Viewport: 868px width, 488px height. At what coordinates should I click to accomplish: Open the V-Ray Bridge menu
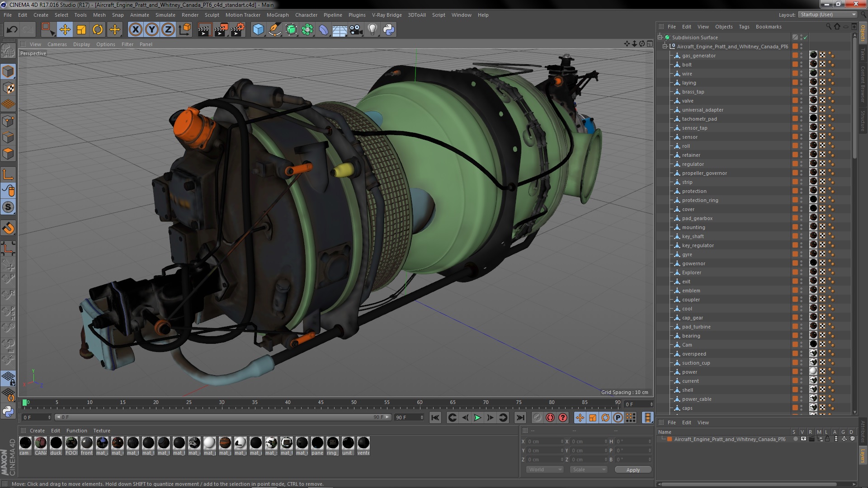pos(387,15)
